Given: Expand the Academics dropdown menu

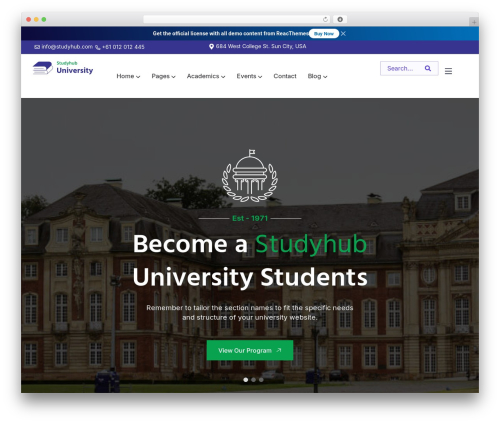Looking at the screenshot, I should [x=206, y=76].
